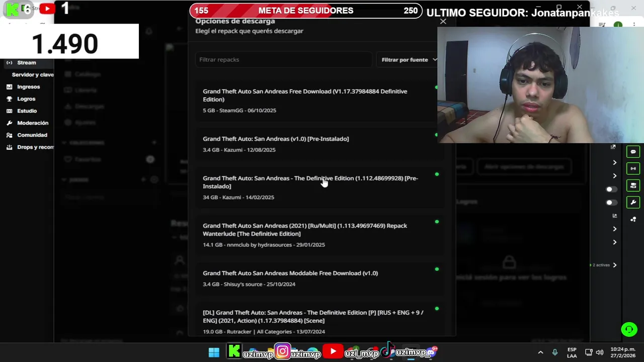Open the broadcast signal panel icon
The image size is (644, 362).
(x=633, y=168)
